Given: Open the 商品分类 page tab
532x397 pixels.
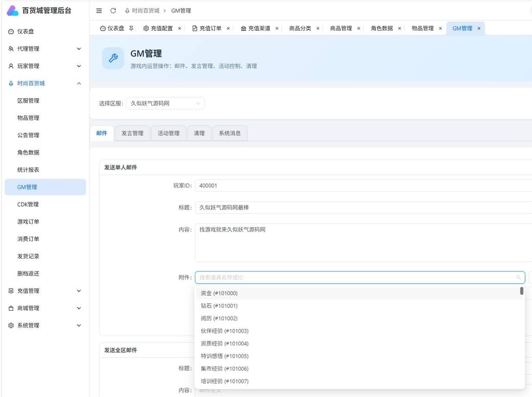Looking at the screenshot, I should (x=300, y=29).
